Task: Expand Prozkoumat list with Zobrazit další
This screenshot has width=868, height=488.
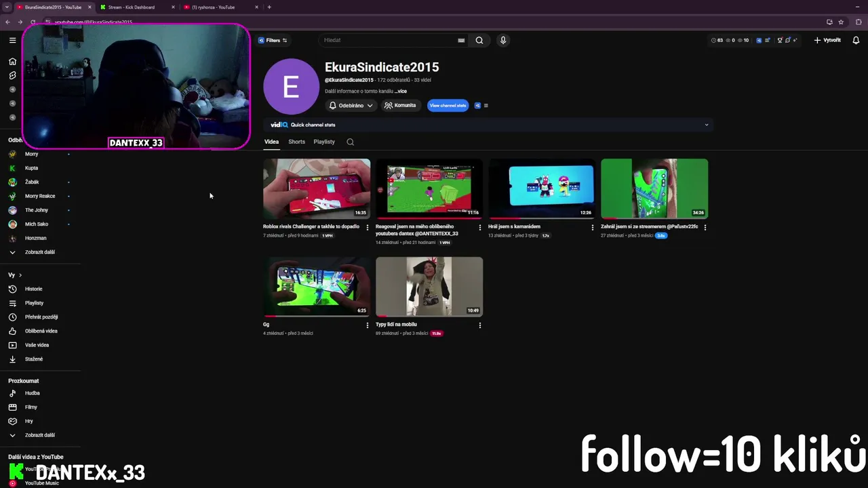Action: [x=41, y=435]
